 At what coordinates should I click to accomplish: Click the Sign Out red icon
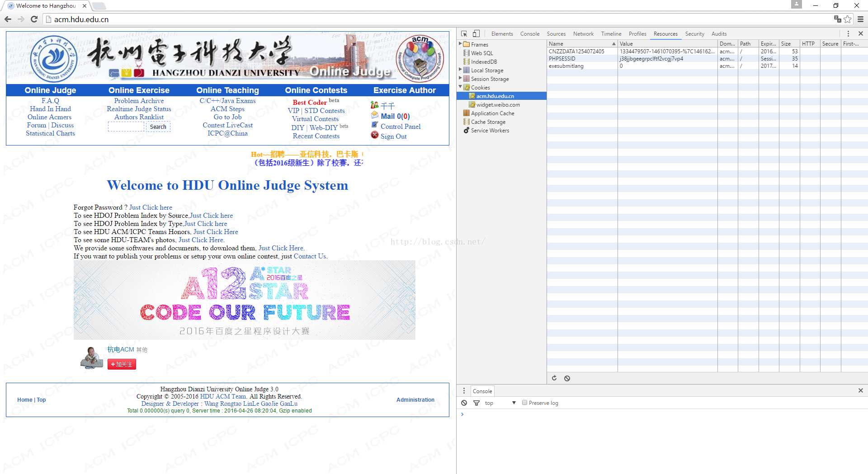[375, 135]
